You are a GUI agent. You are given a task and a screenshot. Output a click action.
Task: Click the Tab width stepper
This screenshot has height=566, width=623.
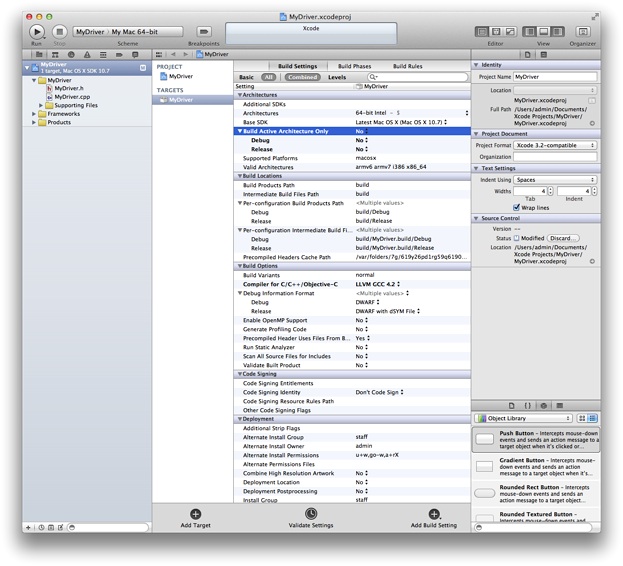[x=551, y=190]
